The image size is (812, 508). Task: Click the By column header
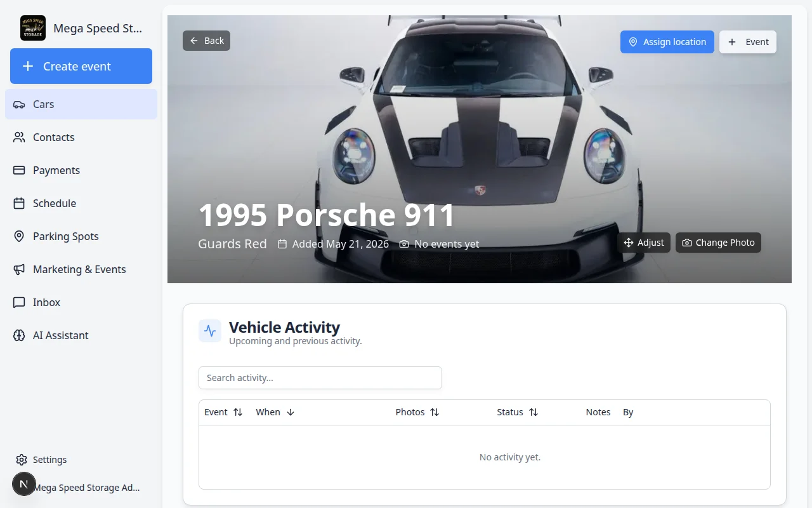pos(628,412)
